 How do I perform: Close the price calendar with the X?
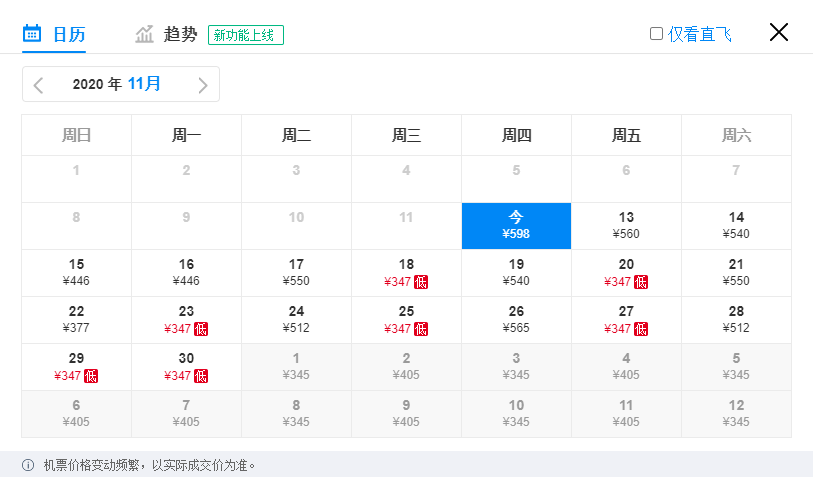(779, 32)
